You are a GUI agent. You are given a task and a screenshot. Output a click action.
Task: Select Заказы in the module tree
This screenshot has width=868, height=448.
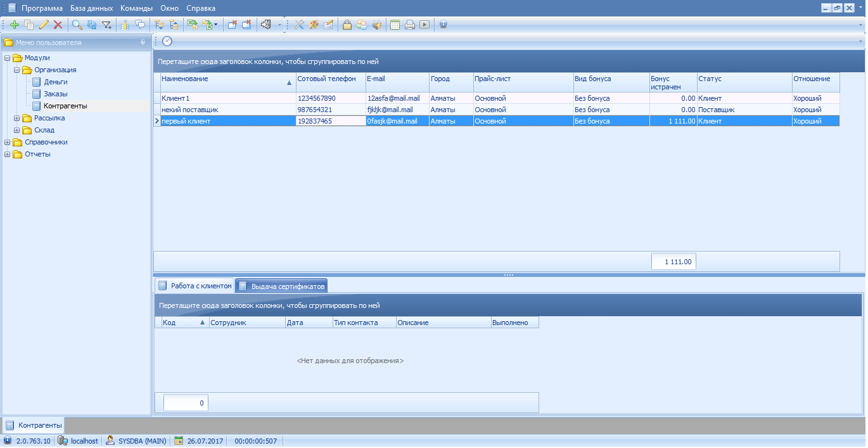(x=56, y=94)
